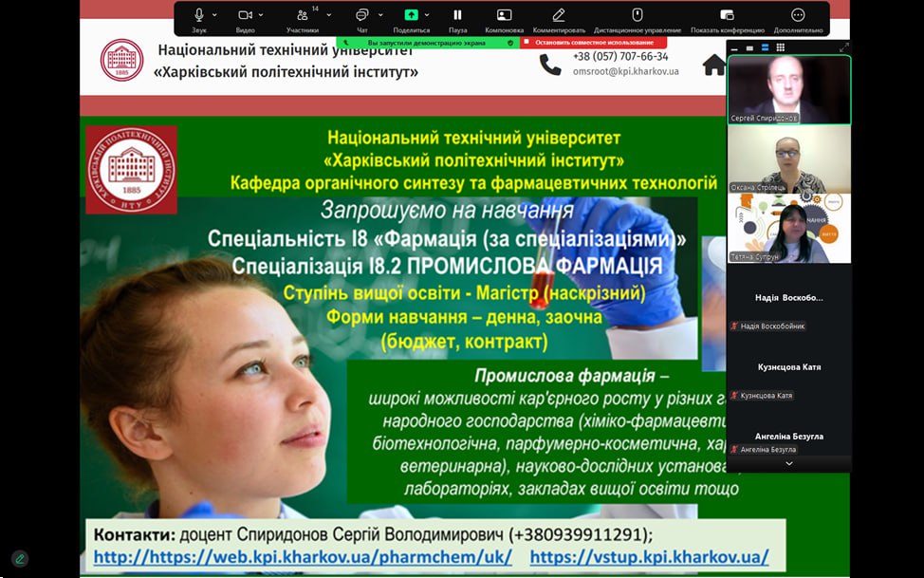Click the phone icon in website header
The width and height of the screenshot is (924, 578).
550,65
